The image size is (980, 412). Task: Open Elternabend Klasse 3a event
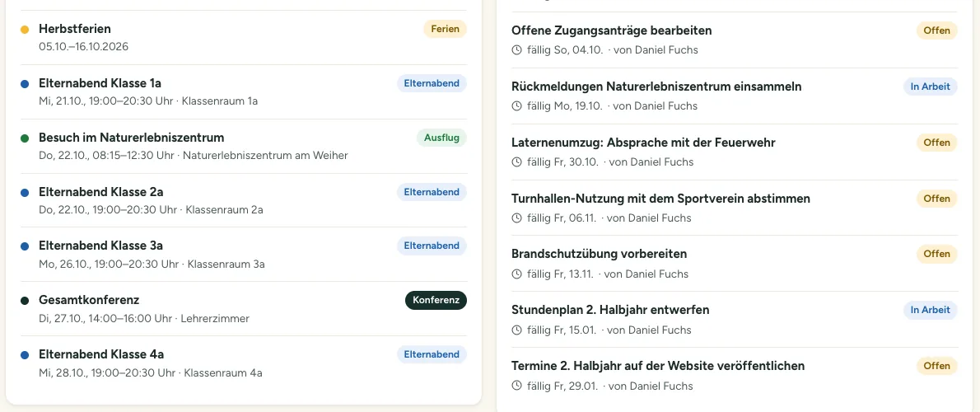click(244, 255)
